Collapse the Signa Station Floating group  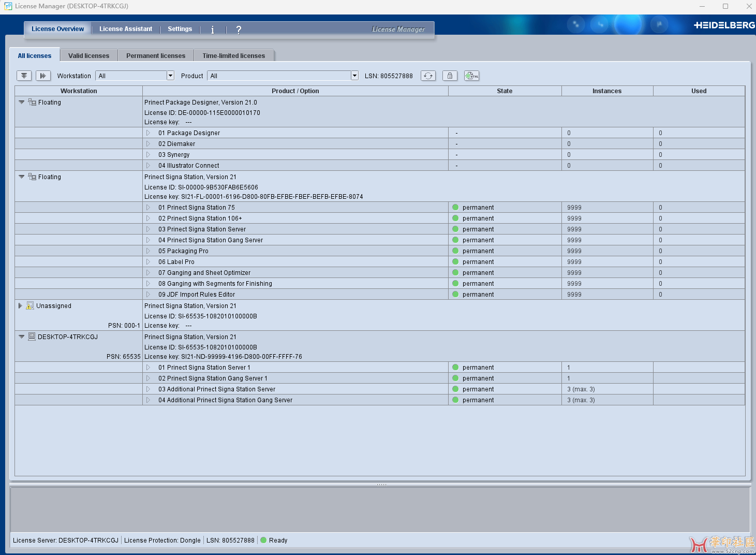[x=21, y=177]
